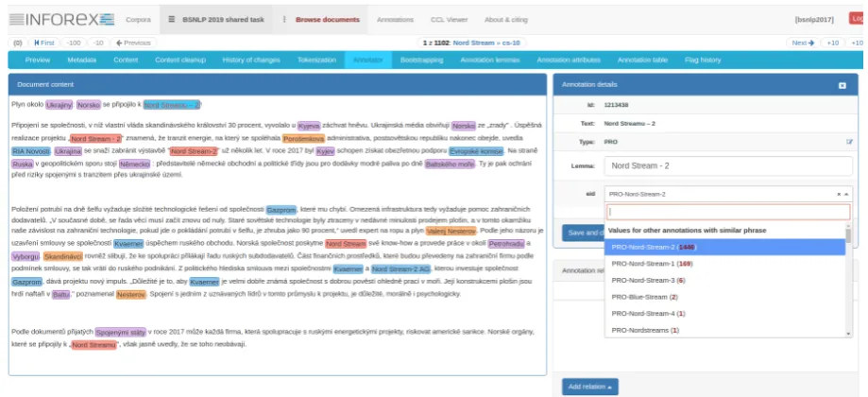Open the History of changes tab
This screenshot has width=868, height=397.
pos(251,60)
